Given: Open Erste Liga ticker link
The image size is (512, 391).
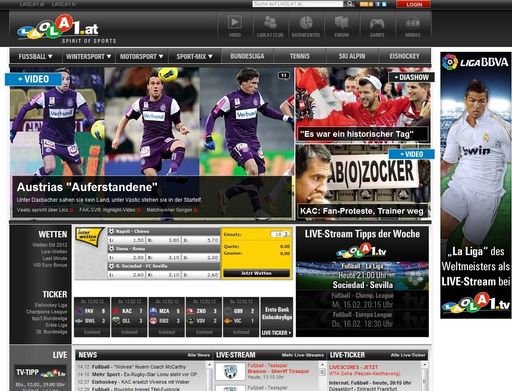Looking at the screenshot, I should tap(56, 325).
